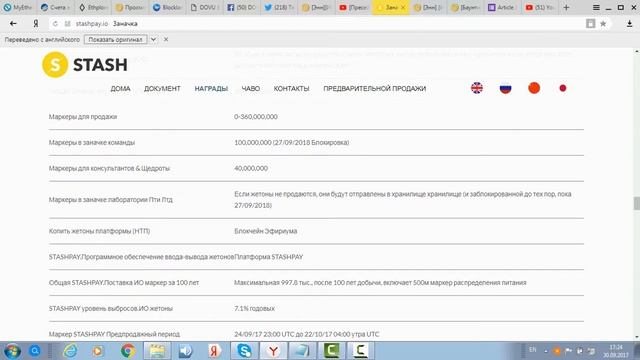Click the address bar showing stashpay.io
The height and width of the screenshot is (360, 640).
click(318, 24)
